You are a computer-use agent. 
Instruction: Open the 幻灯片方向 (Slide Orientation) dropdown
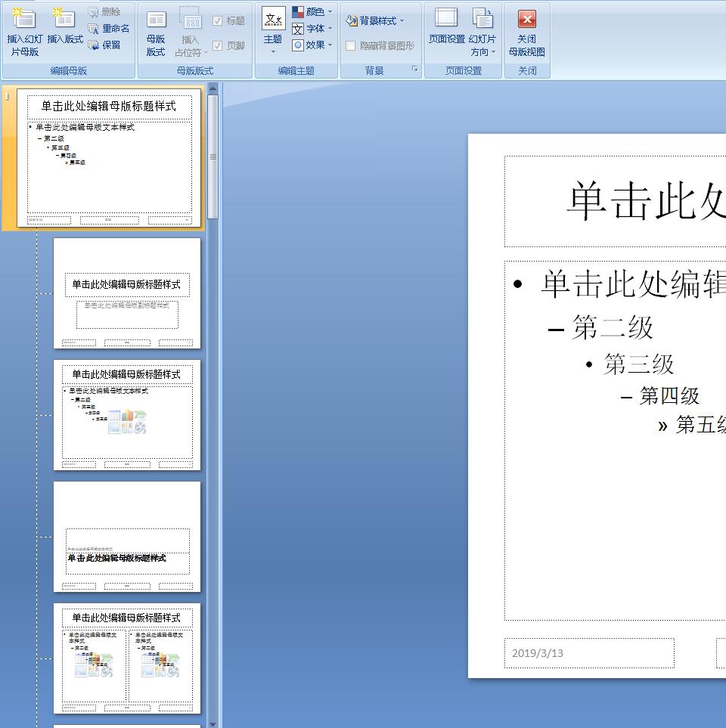(x=483, y=30)
